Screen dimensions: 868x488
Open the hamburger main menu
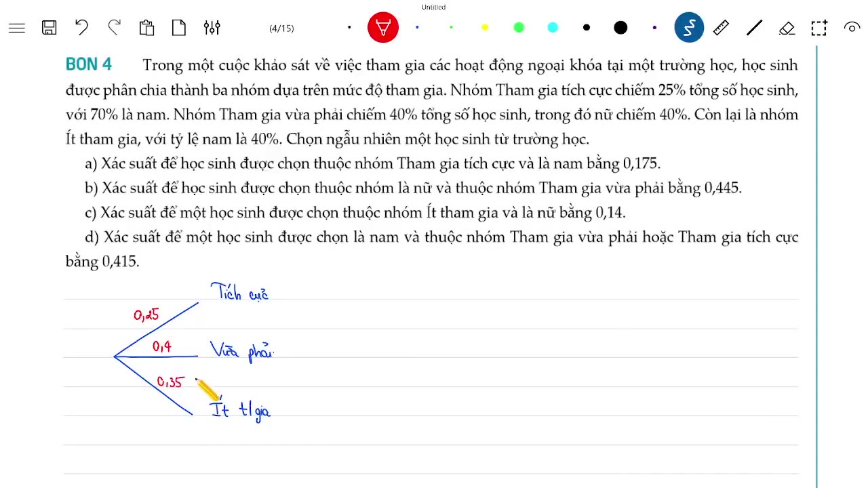17,28
